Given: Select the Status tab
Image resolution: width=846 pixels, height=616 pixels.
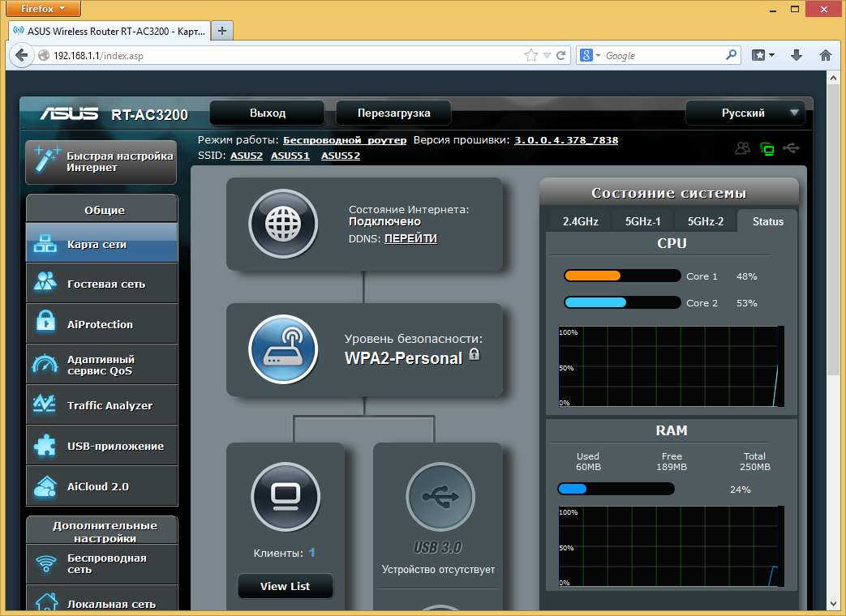Looking at the screenshot, I should [x=768, y=221].
